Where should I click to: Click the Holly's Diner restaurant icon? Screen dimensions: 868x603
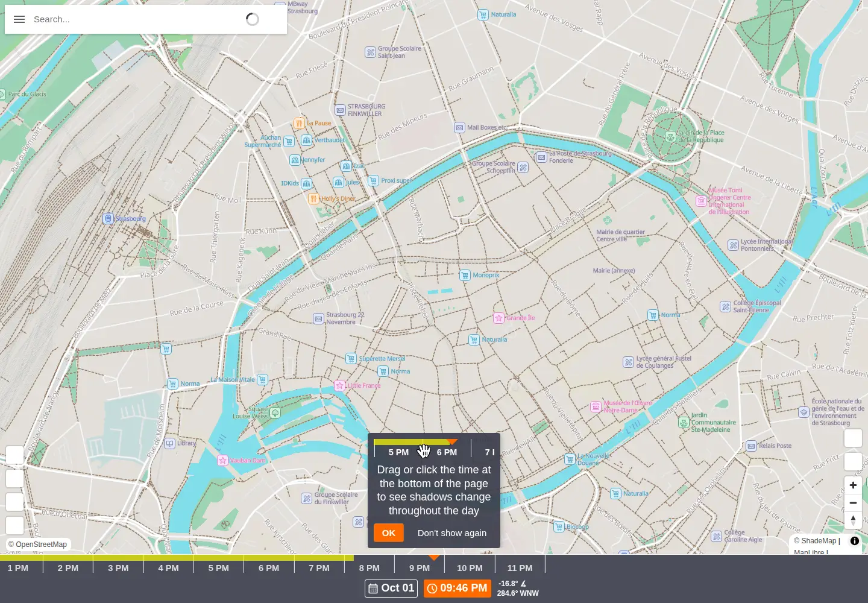point(313,198)
